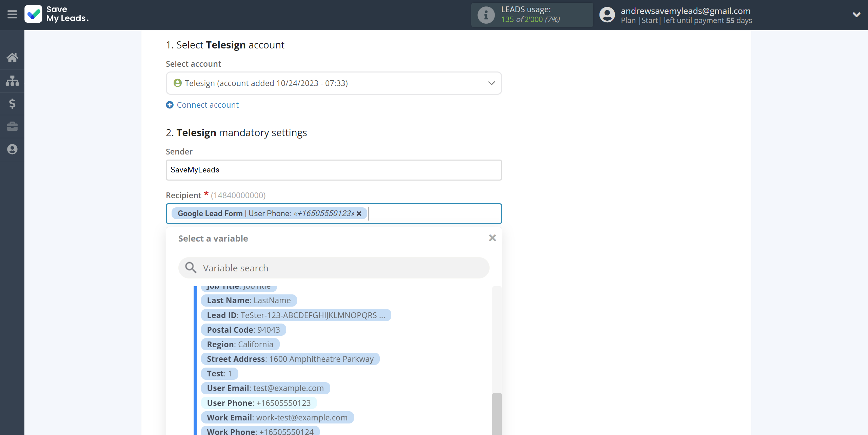Click the user avatar in header
This screenshot has height=435, width=868.
(x=607, y=15)
